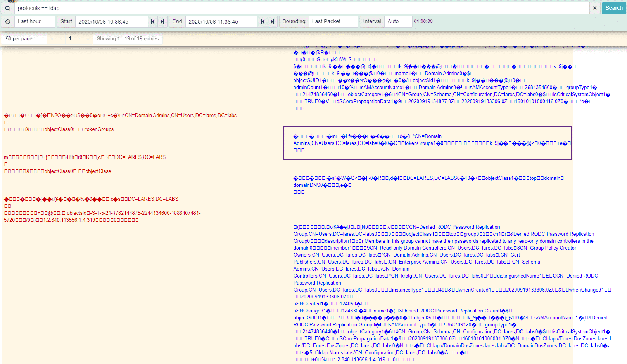Open the Last hour time range dropdown
This screenshot has height=364, width=627.
click(x=35, y=22)
